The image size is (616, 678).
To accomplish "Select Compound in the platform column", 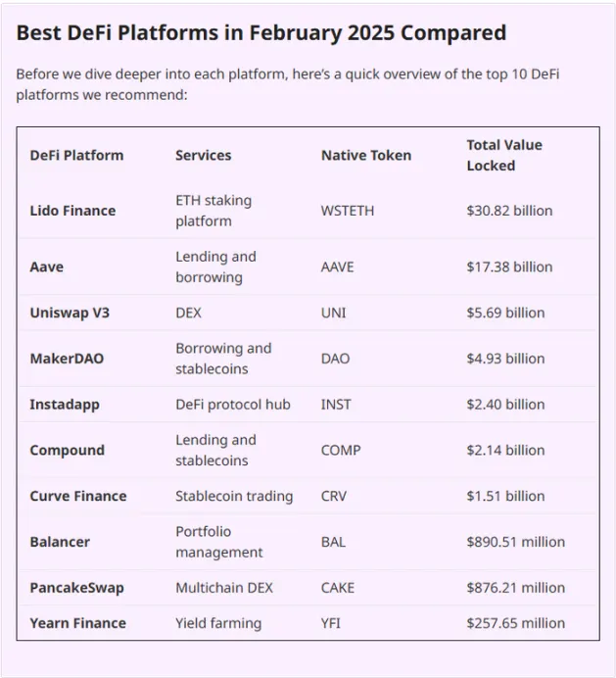I will coord(67,450).
